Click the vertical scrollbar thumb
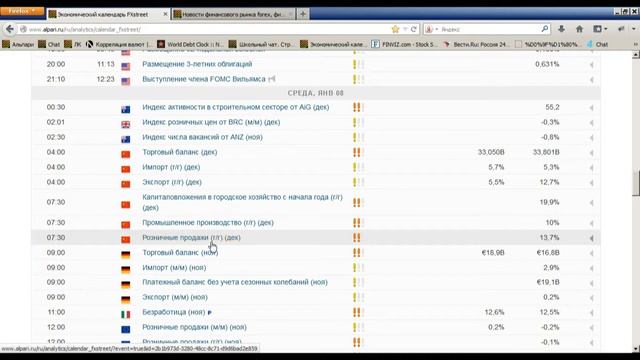Screen dimensions: 640x360 636,183
